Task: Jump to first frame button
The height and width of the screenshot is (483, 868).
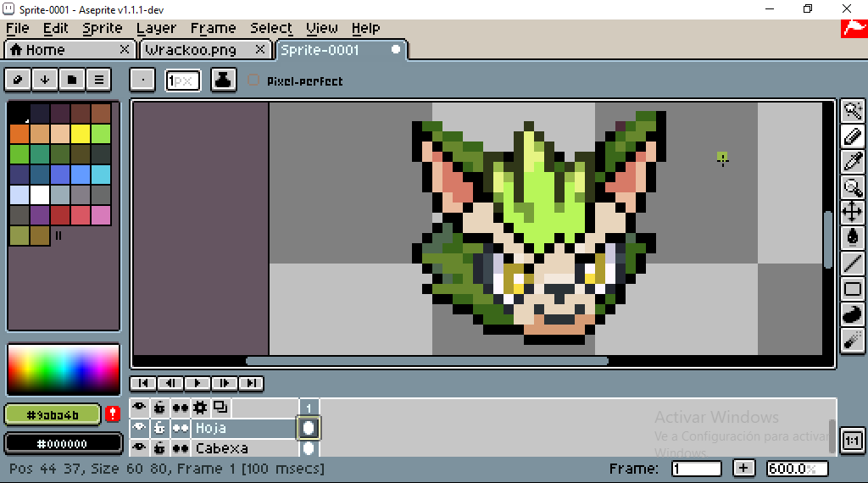Action: (x=142, y=383)
